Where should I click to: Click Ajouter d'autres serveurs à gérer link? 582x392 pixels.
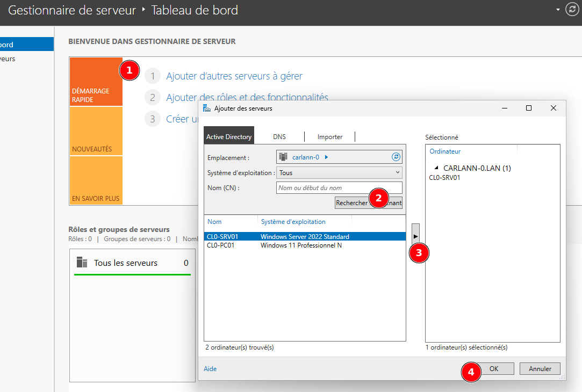click(x=234, y=76)
